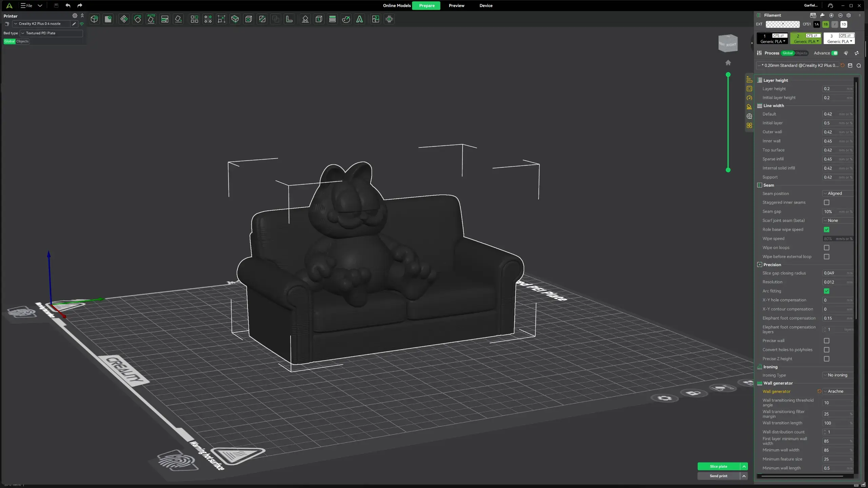Image resolution: width=868 pixels, height=488 pixels.
Task: Search process settings with the magnifier icon
Action: (859, 65)
